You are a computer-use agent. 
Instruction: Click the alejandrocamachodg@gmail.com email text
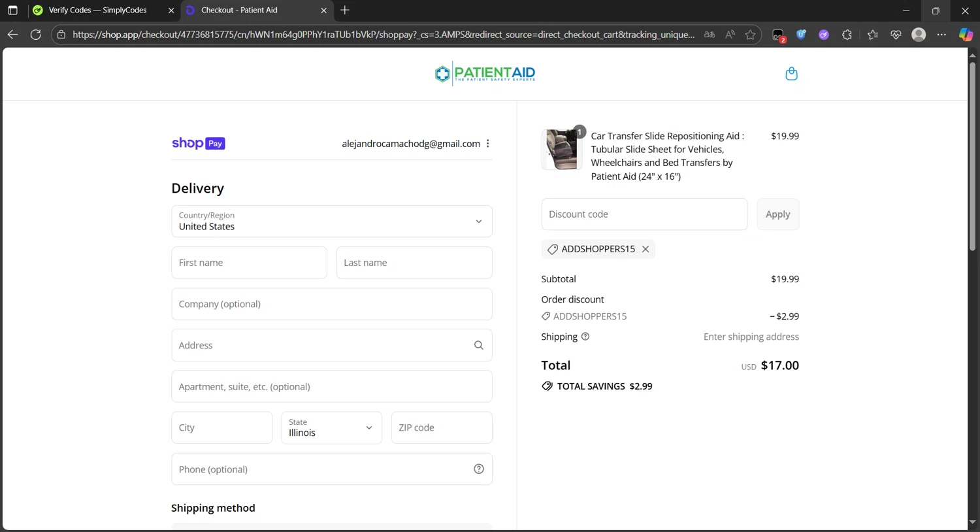tap(411, 144)
